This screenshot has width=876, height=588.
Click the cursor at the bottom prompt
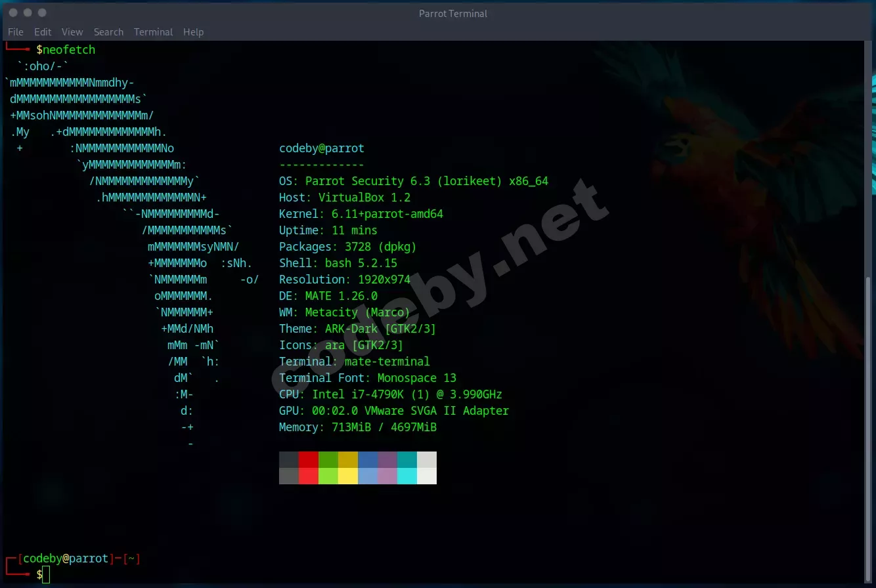coord(46,575)
